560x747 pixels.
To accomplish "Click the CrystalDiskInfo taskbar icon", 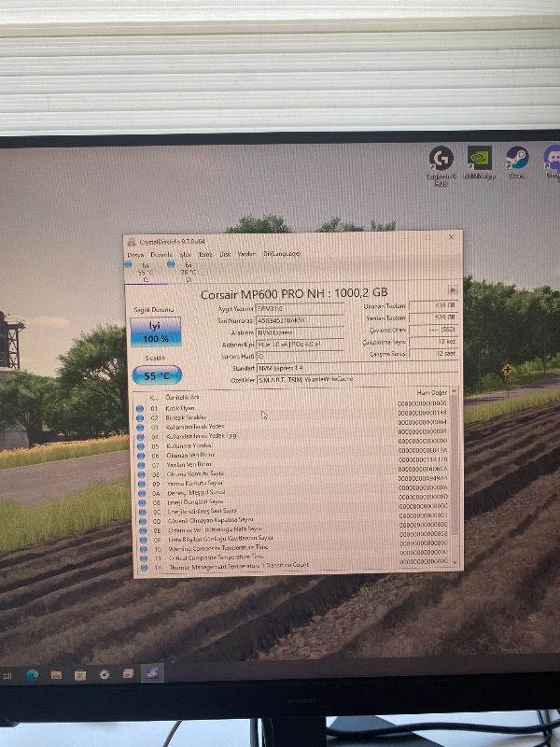I will [x=151, y=673].
